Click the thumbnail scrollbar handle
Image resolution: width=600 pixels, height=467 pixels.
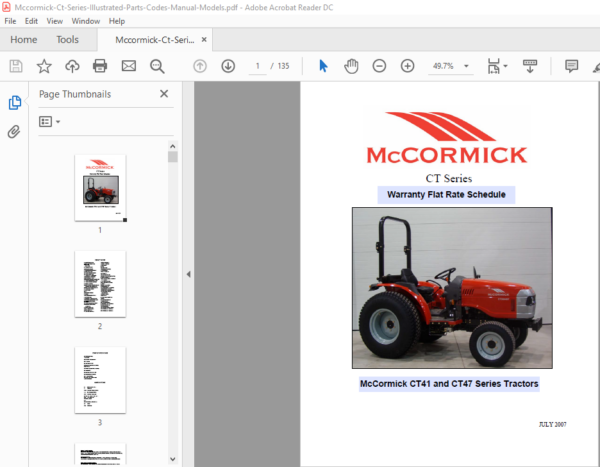click(x=173, y=157)
